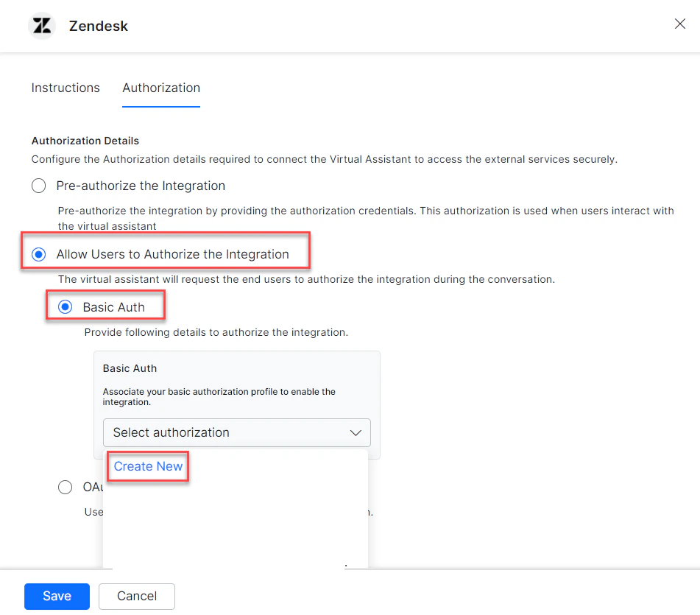Save the Zendesk authorization settings
Image resolution: width=700 pixels, height=615 pixels.
(x=57, y=597)
